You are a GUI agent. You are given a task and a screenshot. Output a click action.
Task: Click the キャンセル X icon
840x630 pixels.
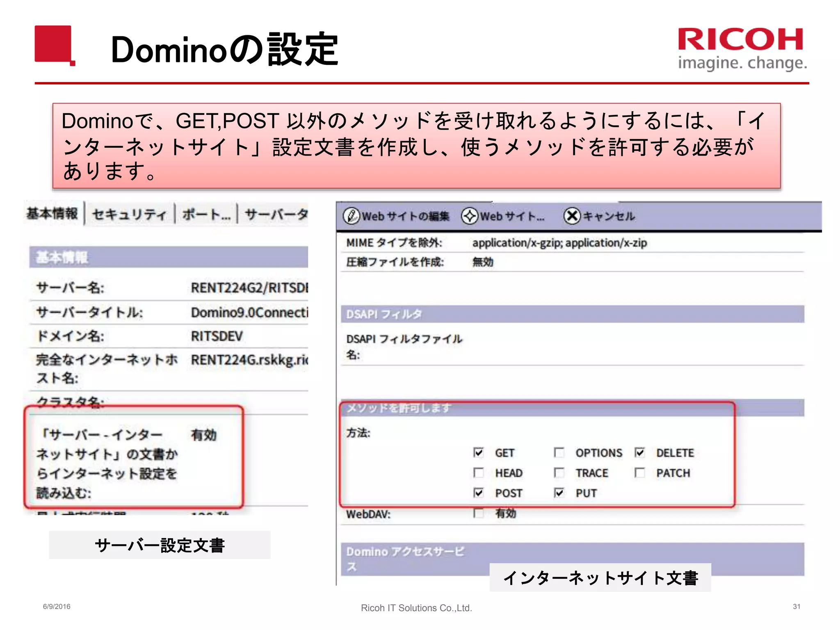coord(572,216)
